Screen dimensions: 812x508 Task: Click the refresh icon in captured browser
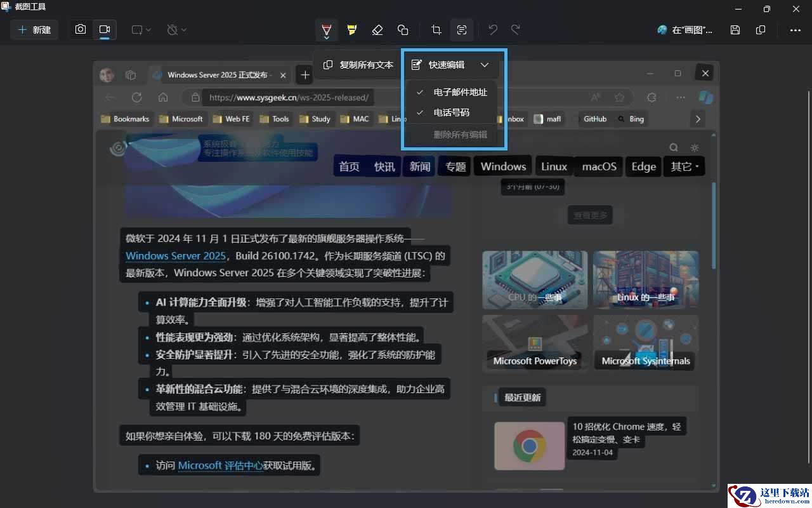136,97
